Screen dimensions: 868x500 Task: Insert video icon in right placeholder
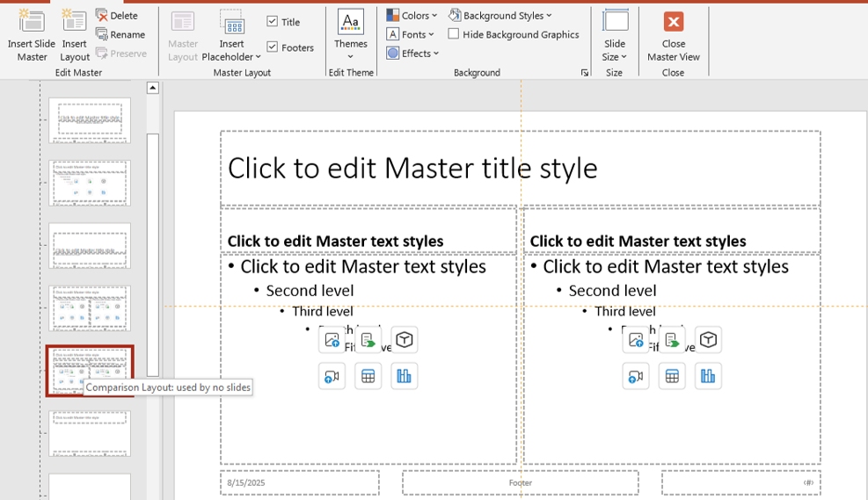point(635,376)
